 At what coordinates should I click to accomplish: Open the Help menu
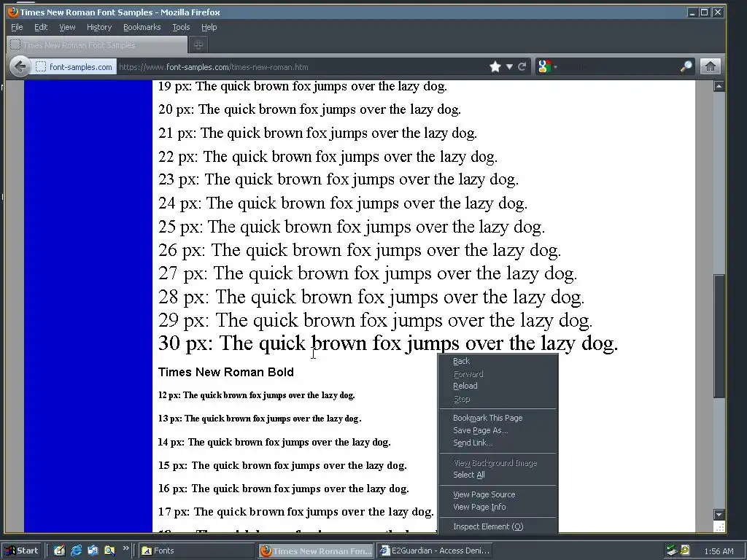point(209,27)
